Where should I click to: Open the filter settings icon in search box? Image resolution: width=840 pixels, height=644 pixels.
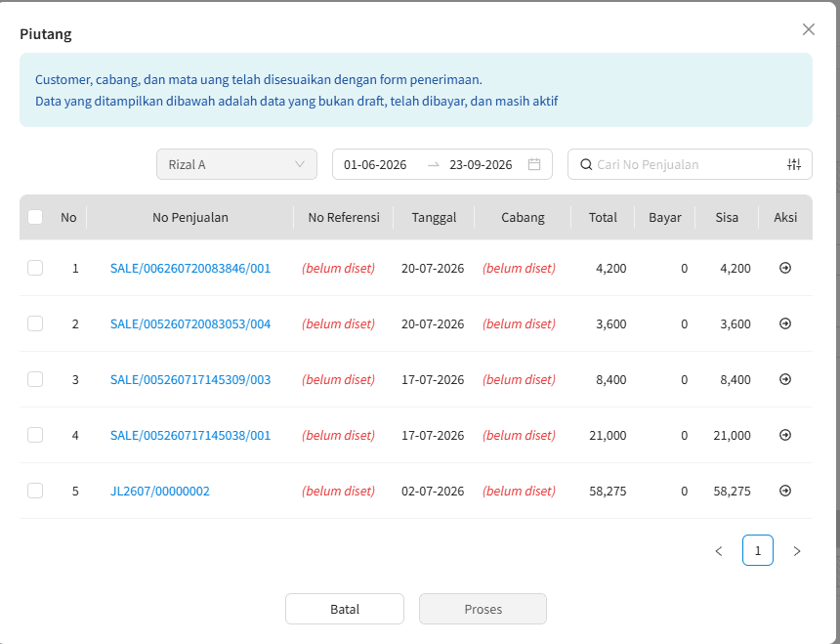[x=794, y=164]
